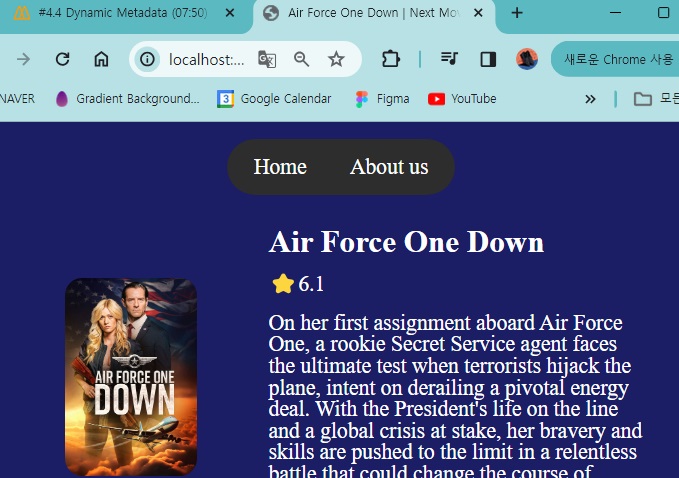Click the 6.1 rating value

[311, 284]
